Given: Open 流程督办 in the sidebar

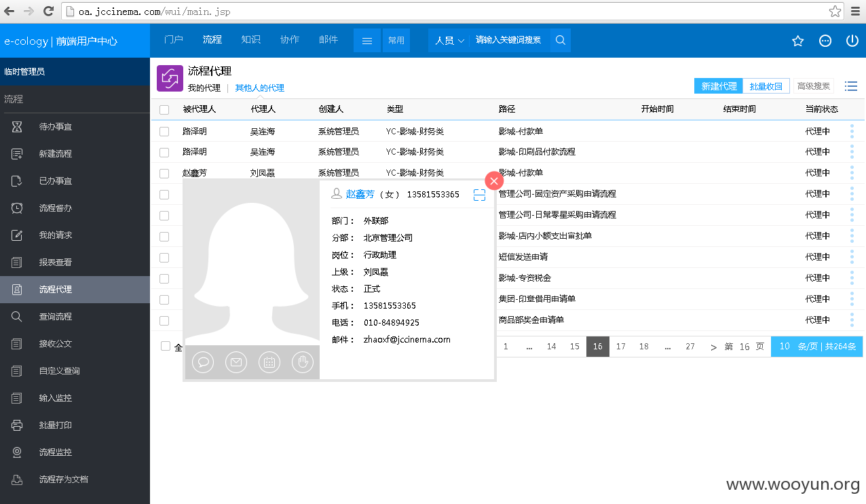Looking at the screenshot, I should [x=75, y=208].
